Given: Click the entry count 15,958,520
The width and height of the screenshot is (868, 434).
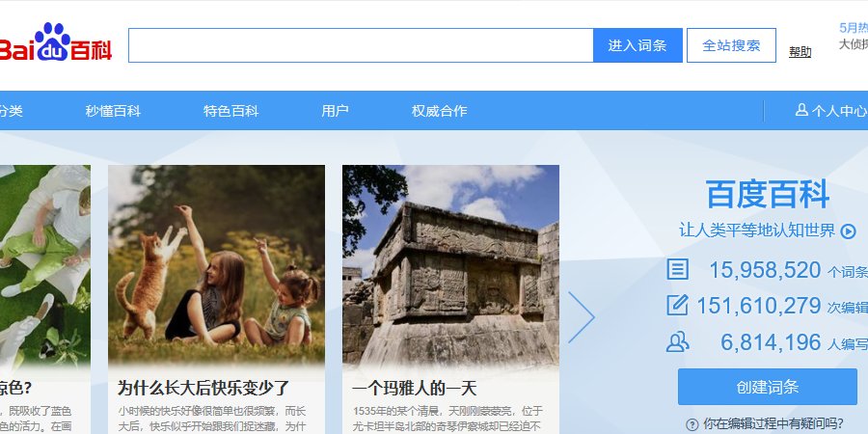Looking at the screenshot, I should tap(765, 270).
